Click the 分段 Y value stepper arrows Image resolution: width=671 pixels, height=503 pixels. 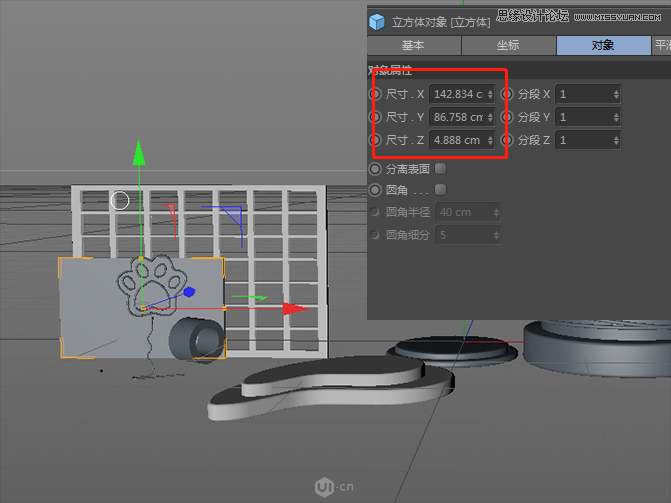pos(616,117)
